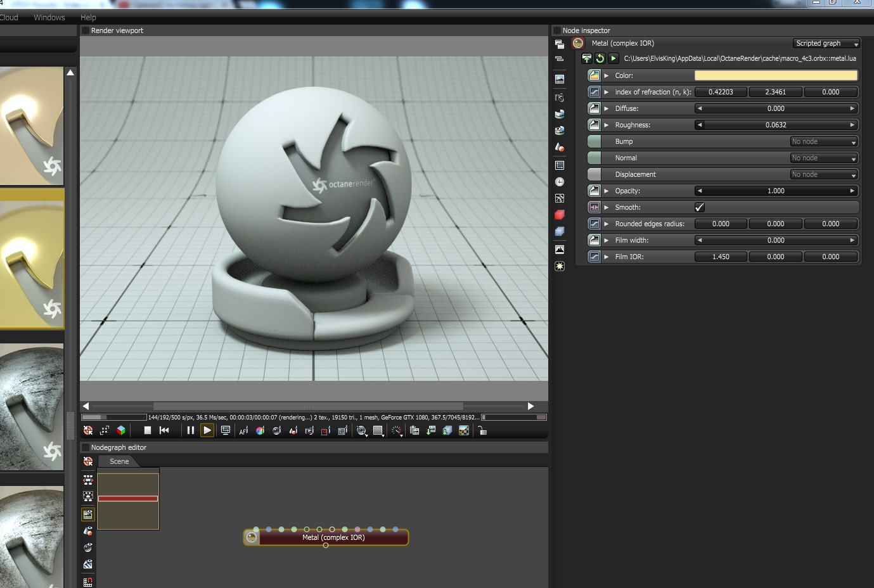Image resolution: width=874 pixels, height=588 pixels.
Task: Click the Film width value slider
Action: [x=776, y=240]
